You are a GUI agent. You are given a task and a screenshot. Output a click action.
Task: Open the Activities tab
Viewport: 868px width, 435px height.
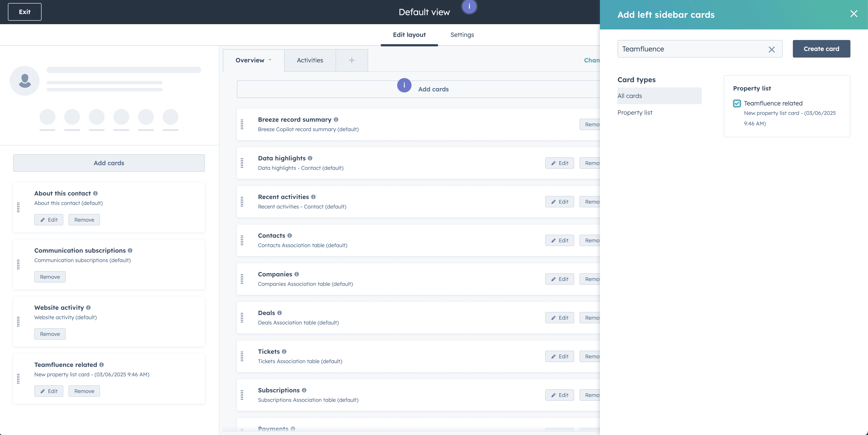point(310,60)
